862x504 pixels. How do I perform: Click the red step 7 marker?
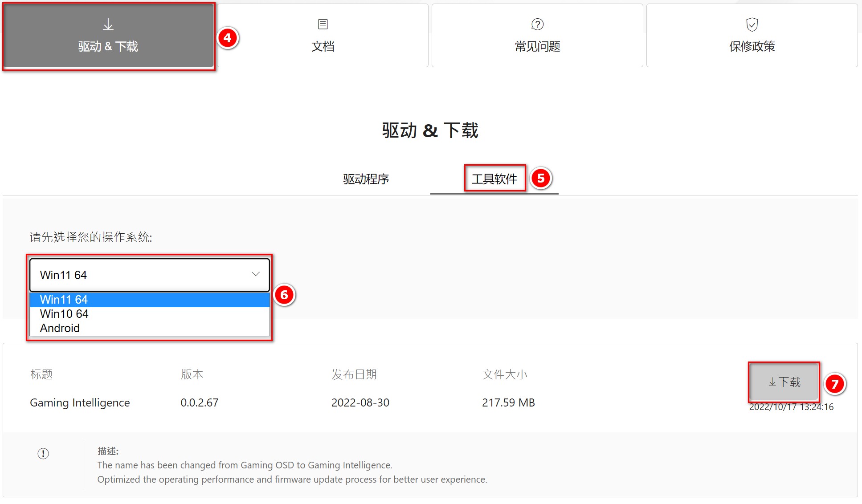click(834, 384)
